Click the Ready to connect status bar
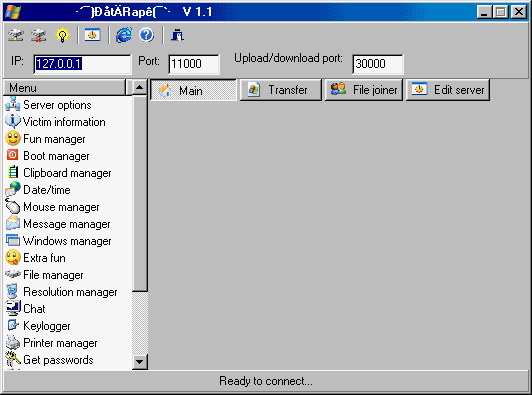The width and height of the screenshot is (532, 395). pyautogui.click(x=266, y=381)
